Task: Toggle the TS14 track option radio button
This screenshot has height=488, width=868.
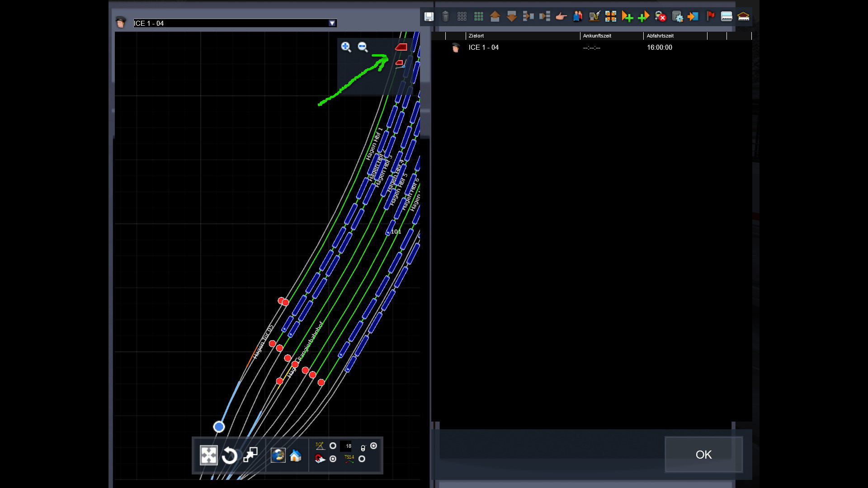Action: pyautogui.click(x=362, y=459)
